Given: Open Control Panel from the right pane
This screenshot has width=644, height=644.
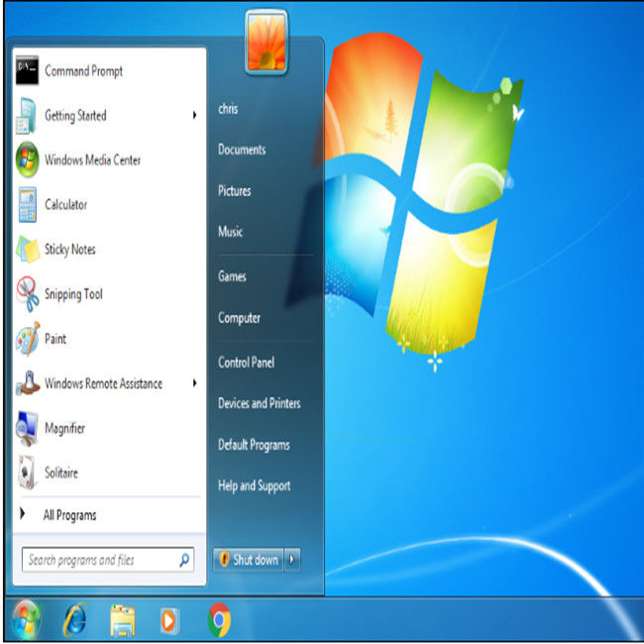Looking at the screenshot, I should click(x=246, y=363).
